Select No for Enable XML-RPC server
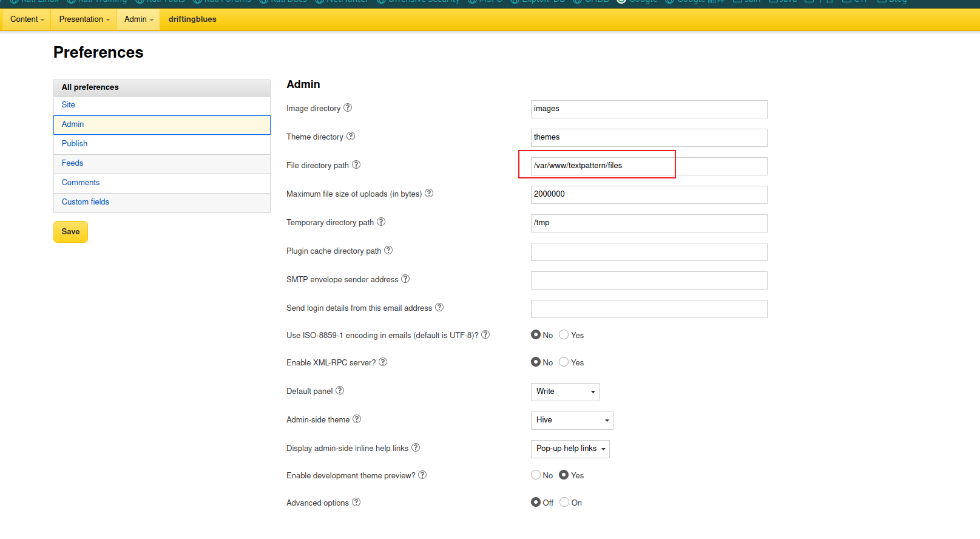This screenshot has width=980, height=539. 536,362
